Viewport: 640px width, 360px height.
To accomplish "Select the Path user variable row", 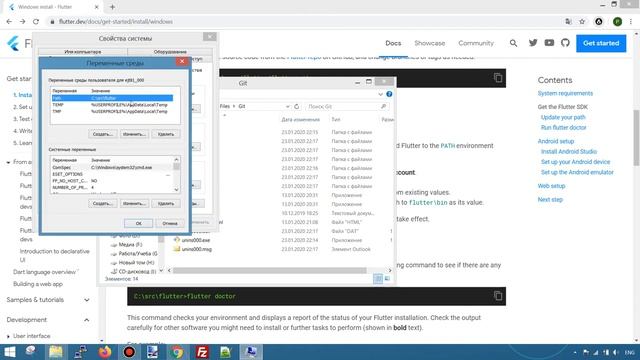I will click(112, 98).
